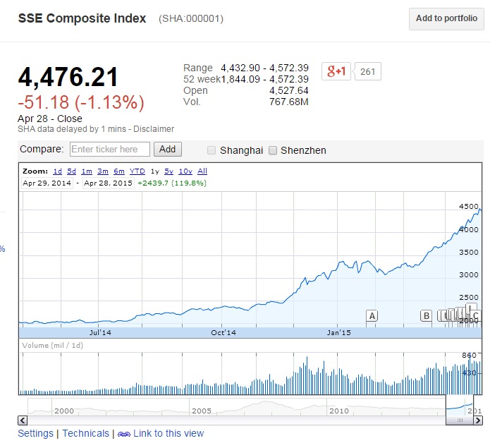Focus the Enter ticker here field
This screenshot has height=448, width=490.
click(x=110, y=149)
